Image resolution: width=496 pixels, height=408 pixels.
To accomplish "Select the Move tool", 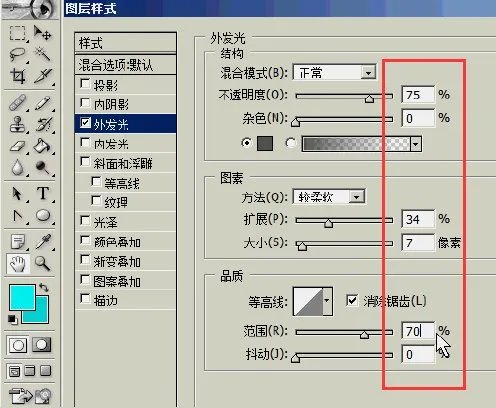I will click(x=42, y=33).
